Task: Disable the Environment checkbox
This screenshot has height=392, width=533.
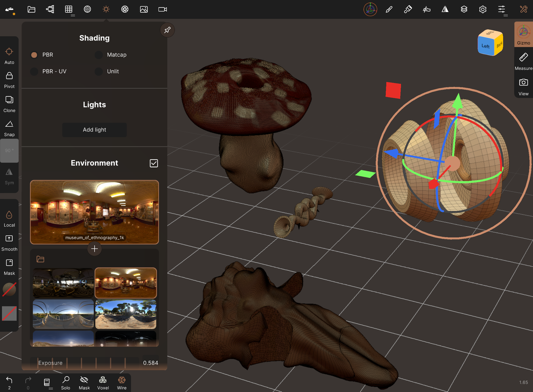Action: [154, 163]
